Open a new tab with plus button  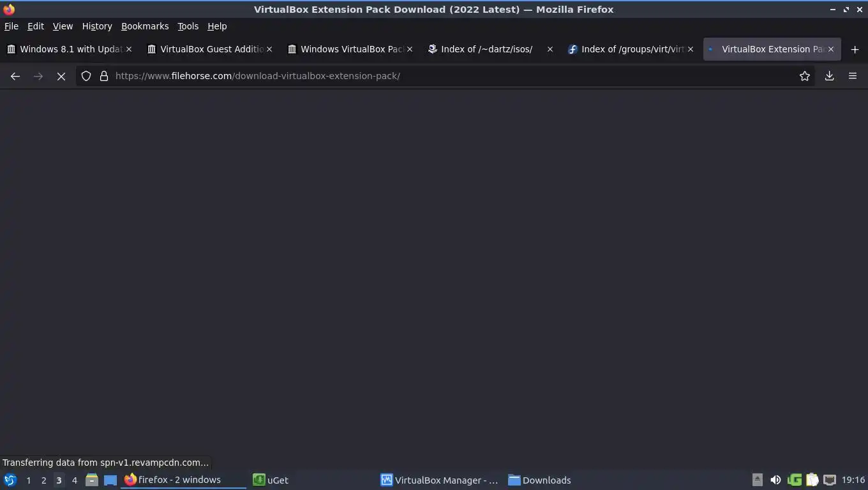855,49
